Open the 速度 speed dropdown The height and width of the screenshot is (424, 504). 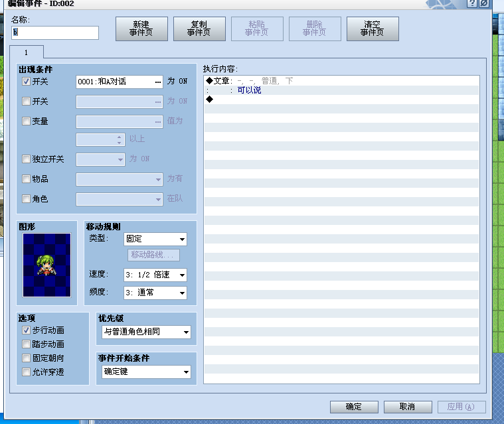coord(155,275)
